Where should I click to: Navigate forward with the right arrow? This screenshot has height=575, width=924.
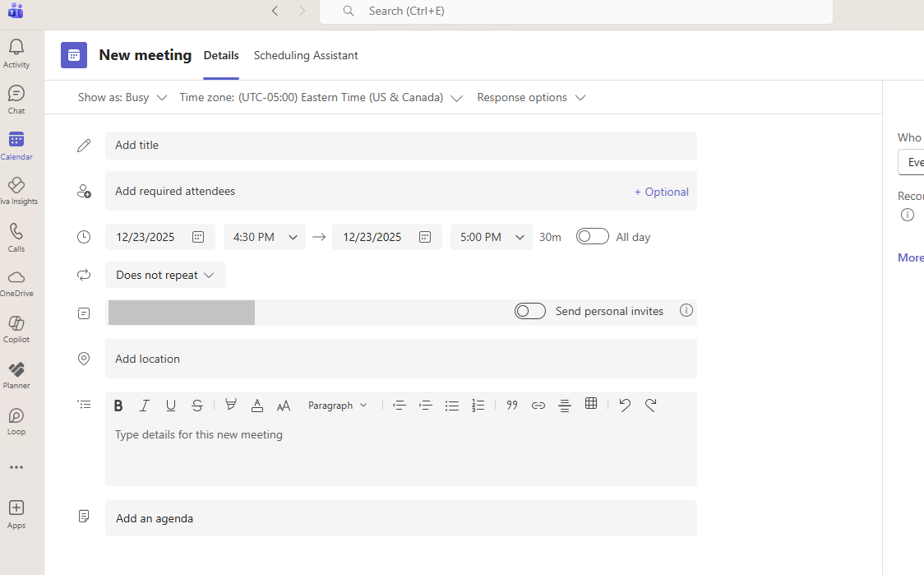click(x=303, y=11)
